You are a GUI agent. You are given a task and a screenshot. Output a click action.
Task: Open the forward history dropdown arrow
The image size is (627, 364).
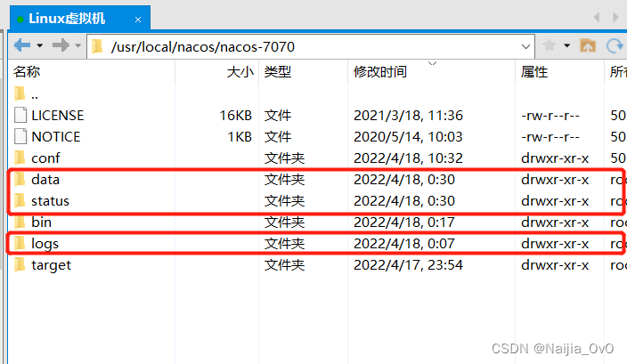point(78,45)
